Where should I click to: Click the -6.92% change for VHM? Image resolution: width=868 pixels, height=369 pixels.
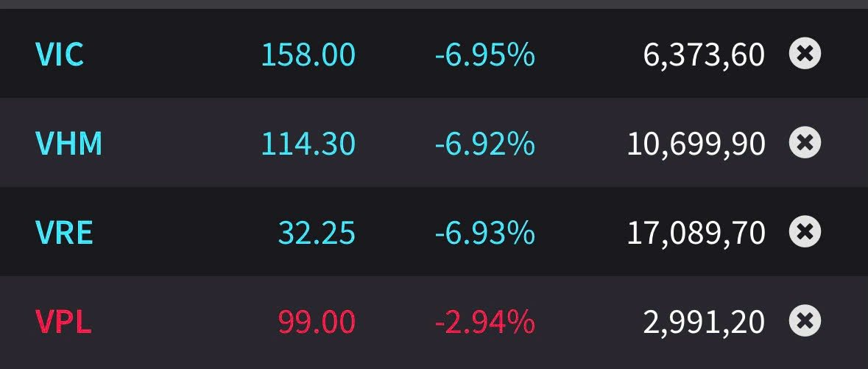point(484,144)
